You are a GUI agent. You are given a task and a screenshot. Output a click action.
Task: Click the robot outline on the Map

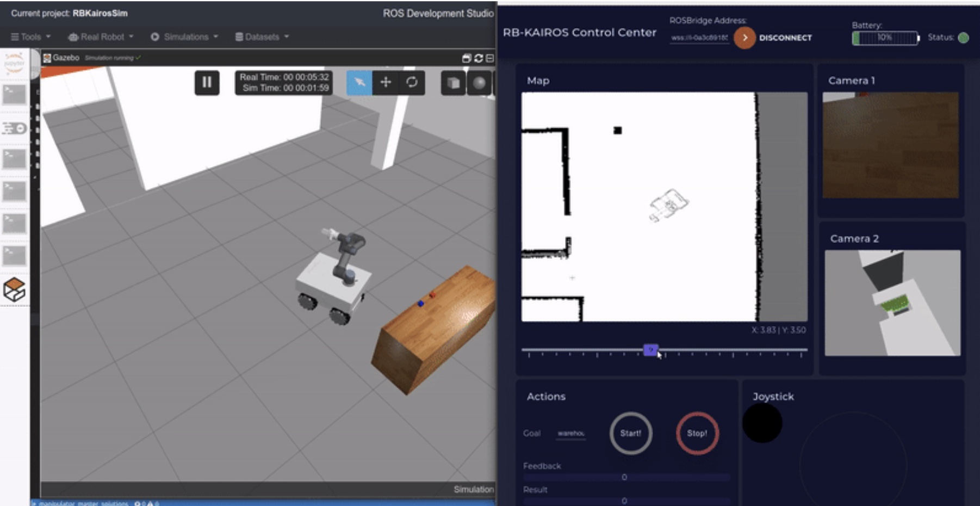point(668,205)
